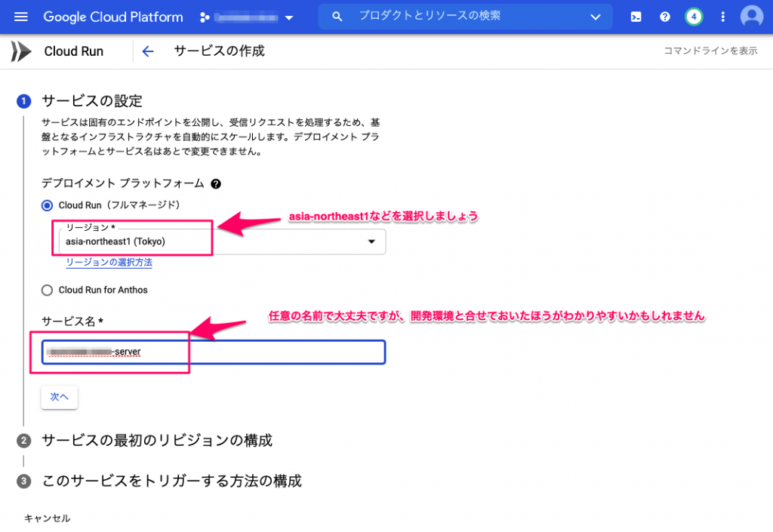Select Cloud Run for Anthos radio button
The image size is (773, 532).
[47, 290]
